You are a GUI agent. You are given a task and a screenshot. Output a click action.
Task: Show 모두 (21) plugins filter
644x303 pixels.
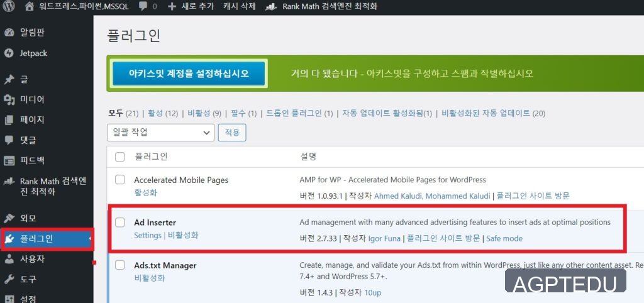click(x=123, y=113)
